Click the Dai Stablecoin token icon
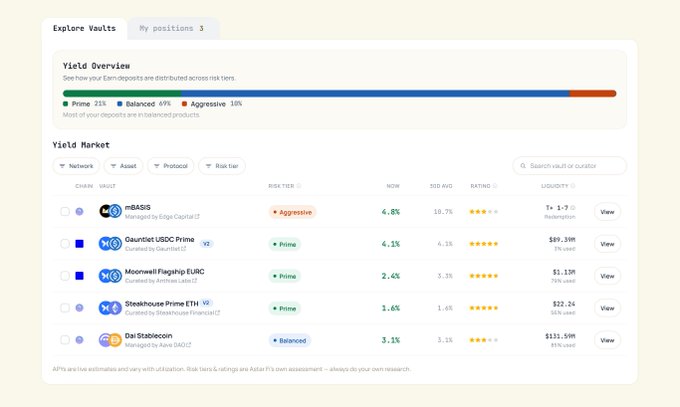The width and height of the screenshot is (680, 407). pos(110,340)
